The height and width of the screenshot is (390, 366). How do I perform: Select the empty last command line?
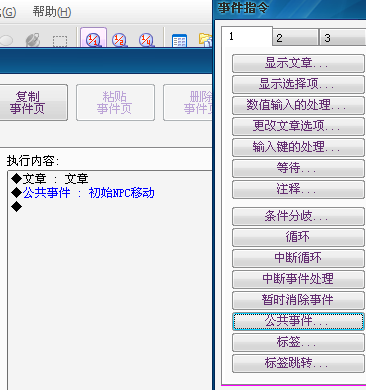tap(16, 207)
